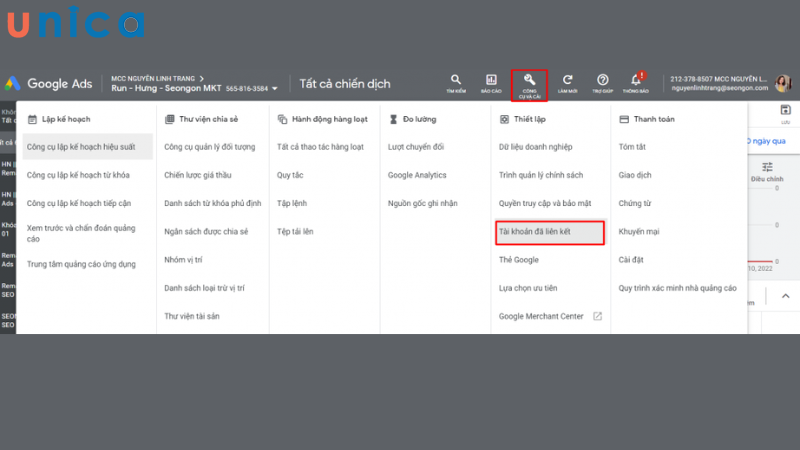
Task: Open Tệp tải lên
Action: tap(295, 232)
